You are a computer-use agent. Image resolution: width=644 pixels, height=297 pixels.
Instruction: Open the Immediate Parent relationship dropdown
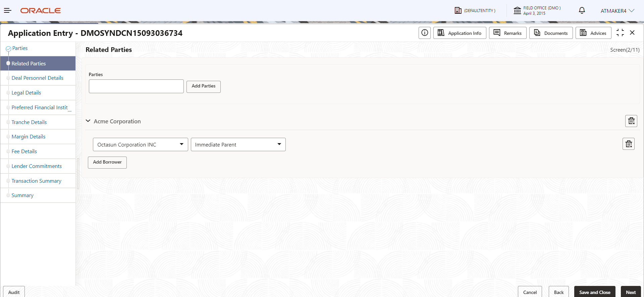click(x=238, y=144)
